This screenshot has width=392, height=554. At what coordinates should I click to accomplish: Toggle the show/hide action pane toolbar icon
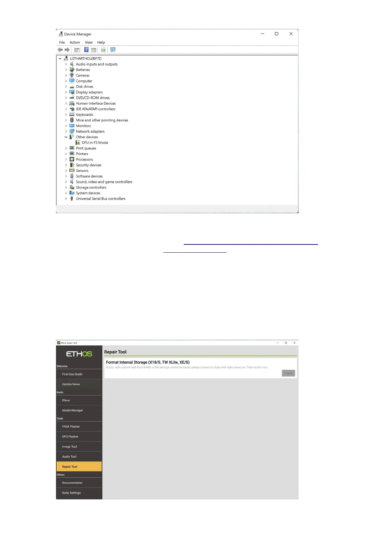click(x=94, y=50)
